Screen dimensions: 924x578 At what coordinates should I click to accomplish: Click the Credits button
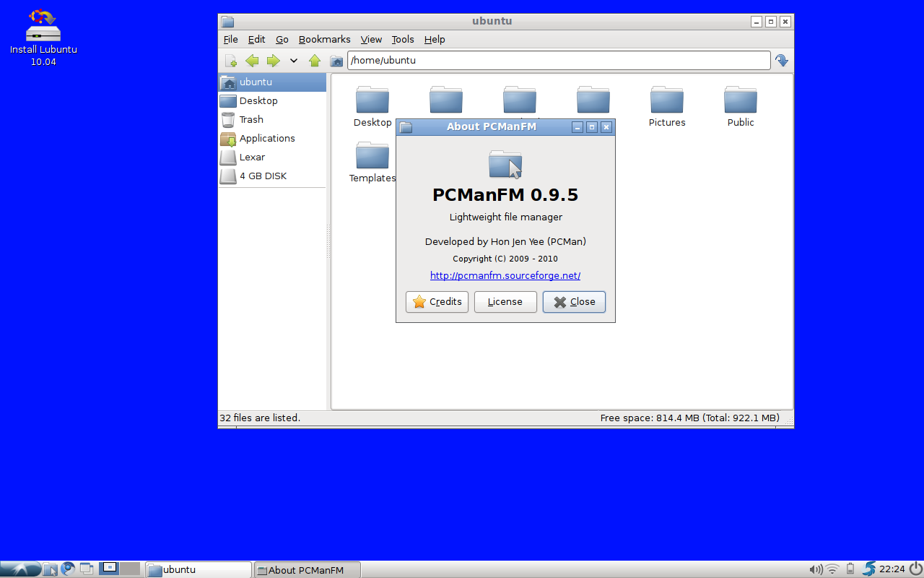point(437,302)
